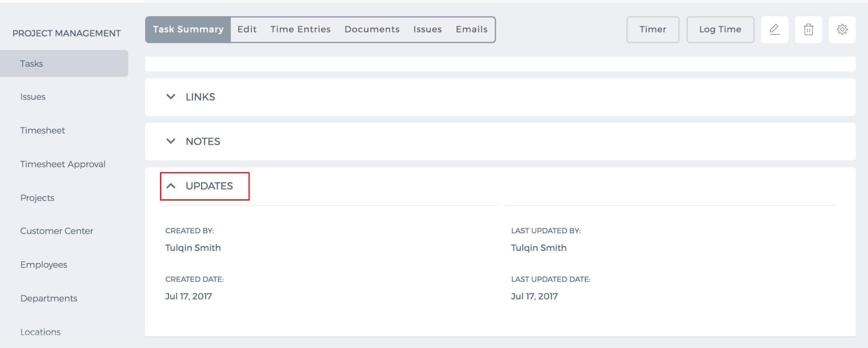Open the Emails tab
The width and height of the screenshot is (868, 348).
(472, 30)
